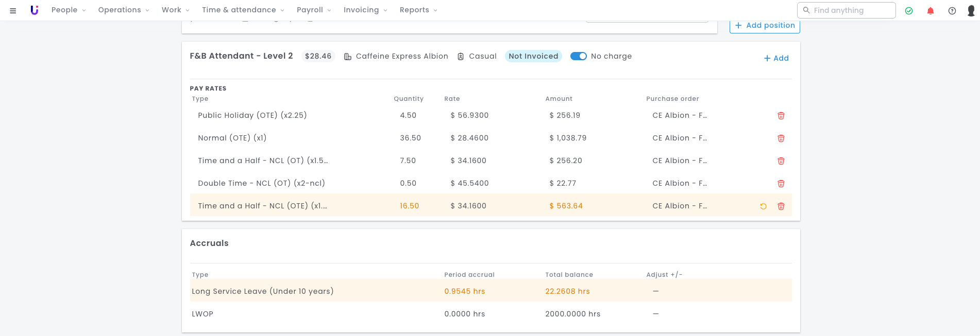Click the Caffeine Express Albion location text

click(402, 56)
